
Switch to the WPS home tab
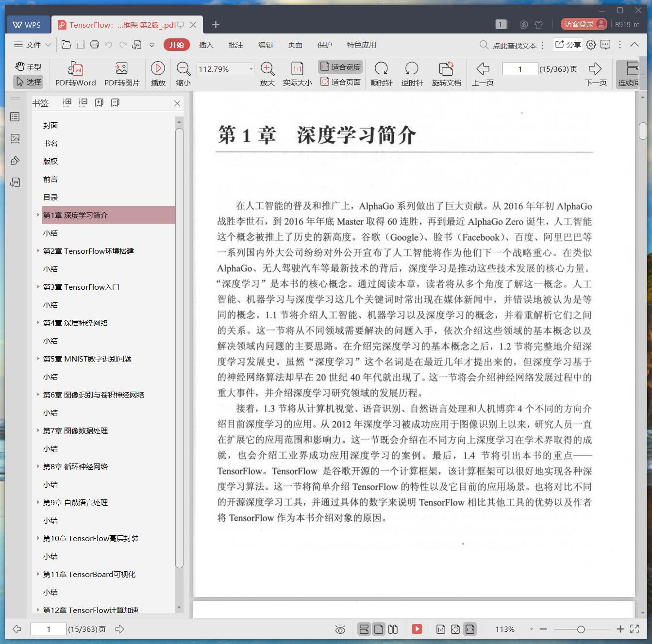coord(27,25)
